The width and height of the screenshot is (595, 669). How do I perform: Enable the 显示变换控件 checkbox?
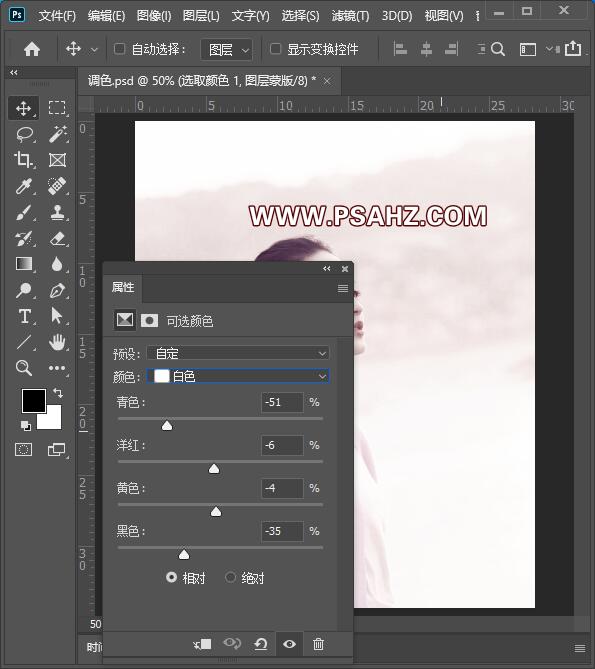pyautogui.click(x=276, y=49)
